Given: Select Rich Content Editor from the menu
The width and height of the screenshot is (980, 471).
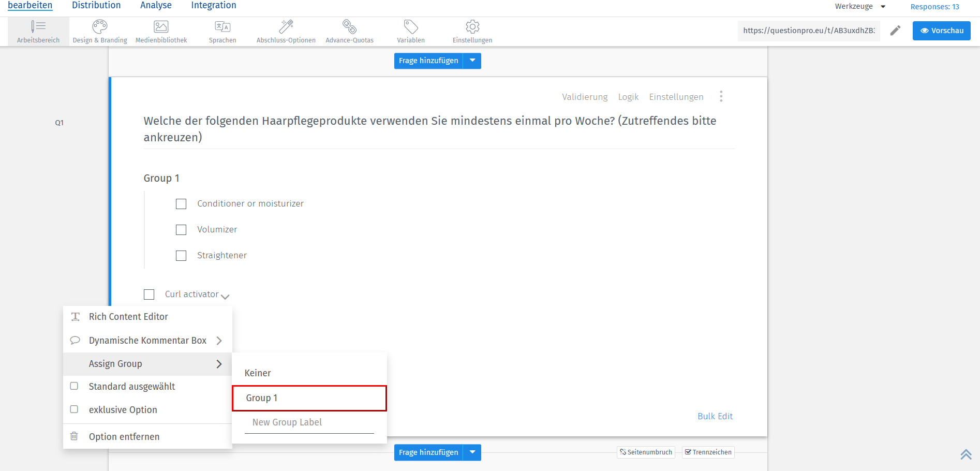Looking at the screenshot, I should point(128,316).
